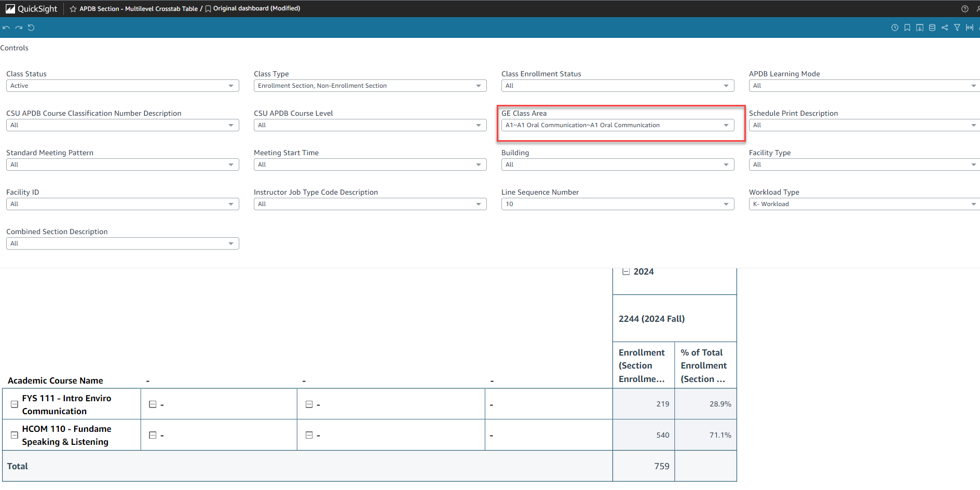Open Line Sequence Number dropdown
Screen dimensions: 980x490
pyautogui.click(x=618, y=204)
